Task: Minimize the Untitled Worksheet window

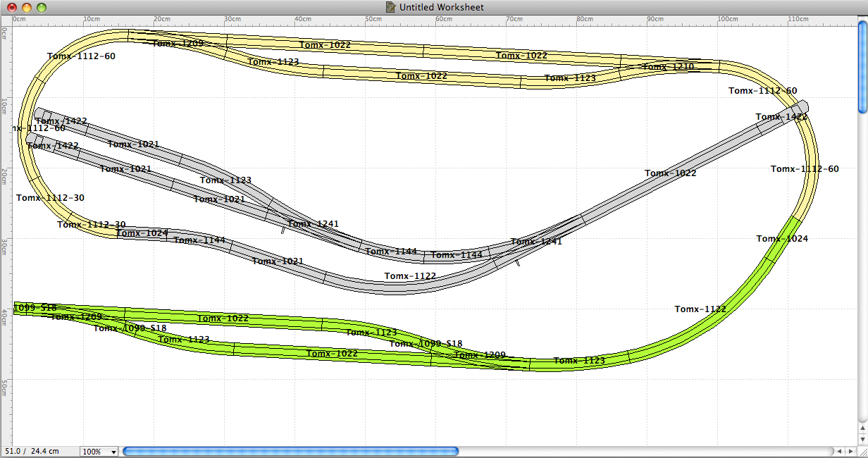Action: point(27,7)
